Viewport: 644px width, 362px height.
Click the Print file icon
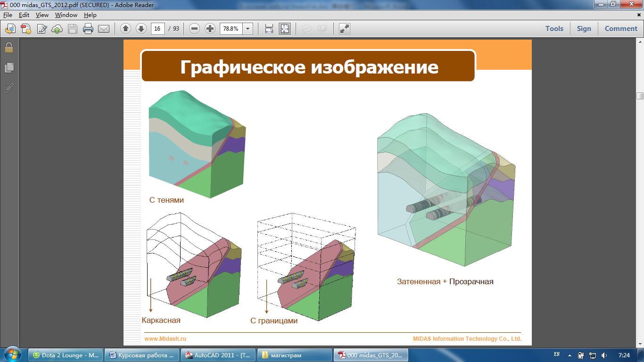click(x=88, y=29)
